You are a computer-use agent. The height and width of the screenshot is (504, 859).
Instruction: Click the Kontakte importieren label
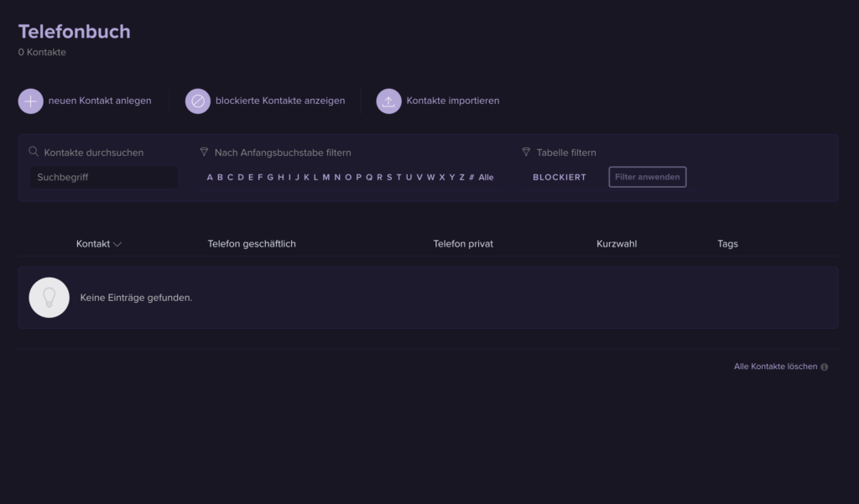(x=453, y=101)
